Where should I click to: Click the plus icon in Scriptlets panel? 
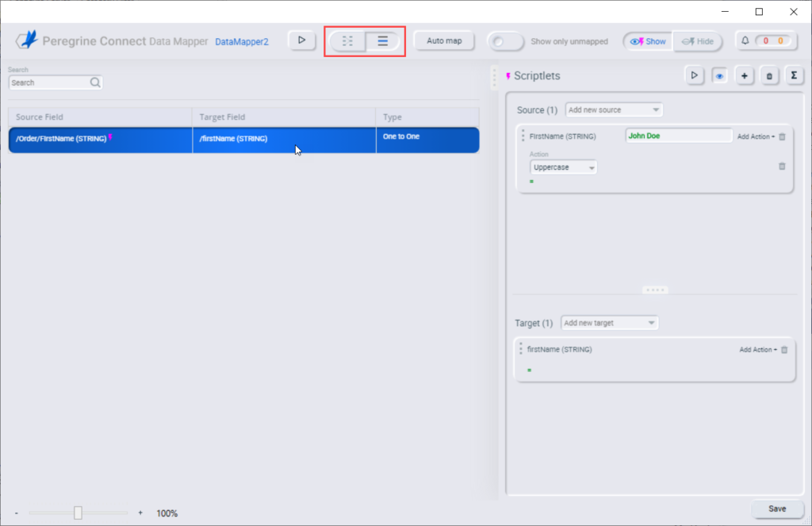point(744,75)
